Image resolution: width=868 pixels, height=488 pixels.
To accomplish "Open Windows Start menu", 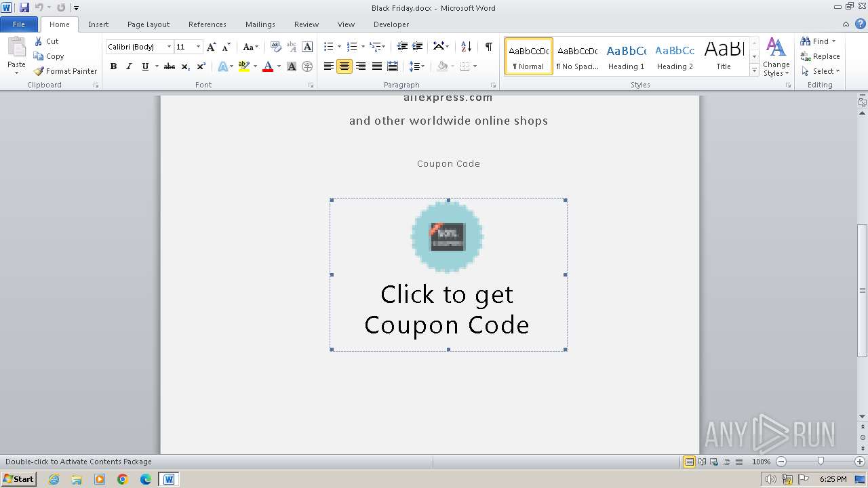I will click(x=18, y=479).
